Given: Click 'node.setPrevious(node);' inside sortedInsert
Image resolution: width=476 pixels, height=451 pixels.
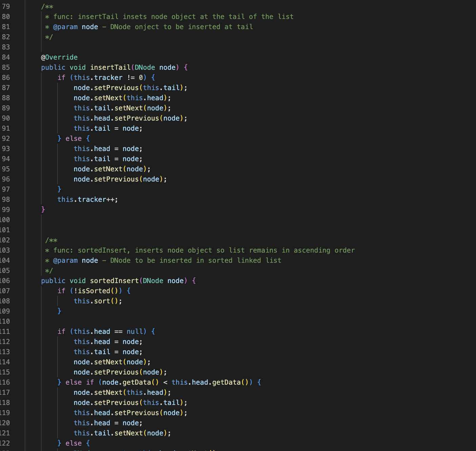Looking at the screenshot, I should pos(121,372).
